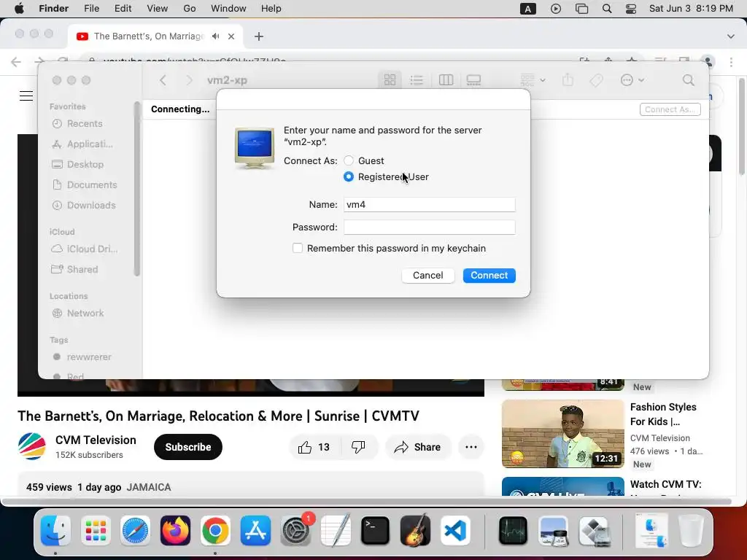Screen dimensions: 747x560
Task: Cancel the server login dialog
Action: [427, 275]
